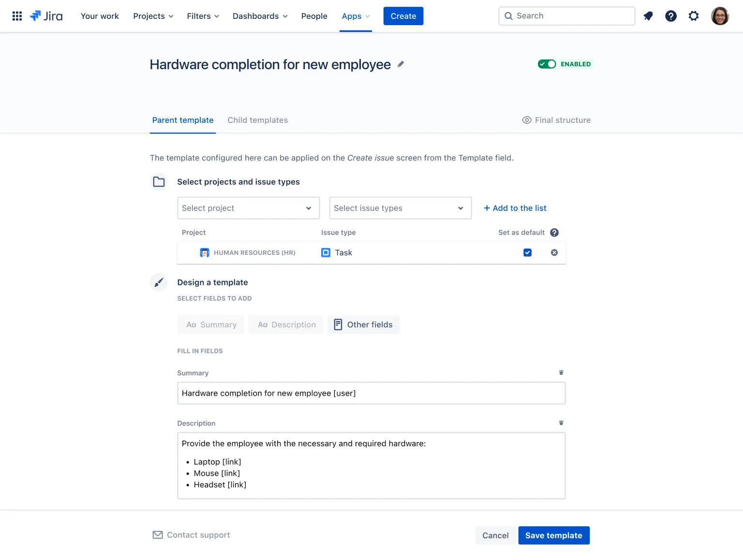Switch to the Child templates tab
This screenshot has height=560, width=743.
[x=257, y=120]
